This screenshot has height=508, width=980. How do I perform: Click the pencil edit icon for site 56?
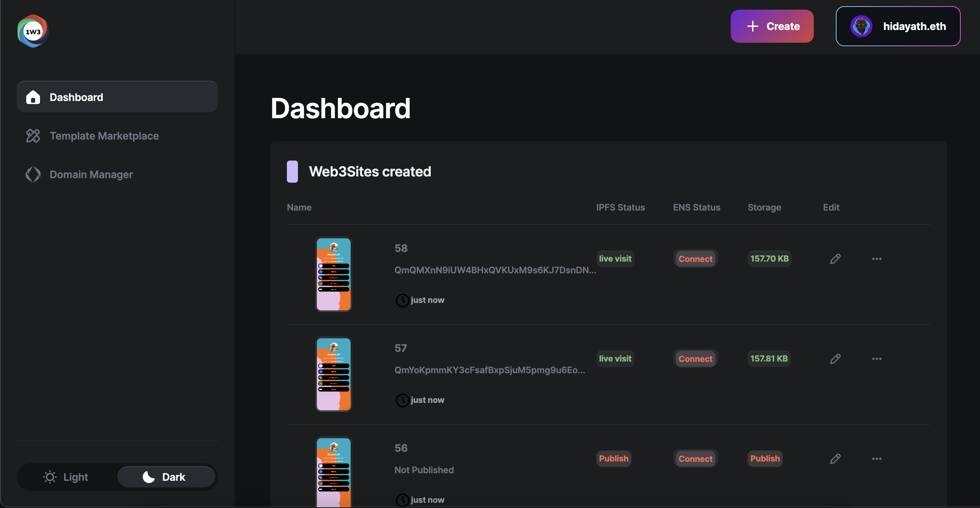click(835, 459)
